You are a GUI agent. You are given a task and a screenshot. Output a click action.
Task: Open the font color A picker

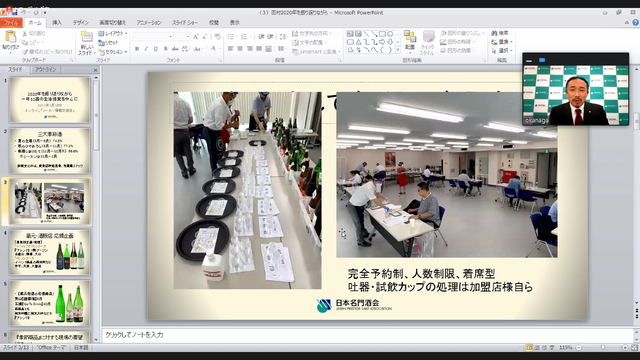pos(214,49)
